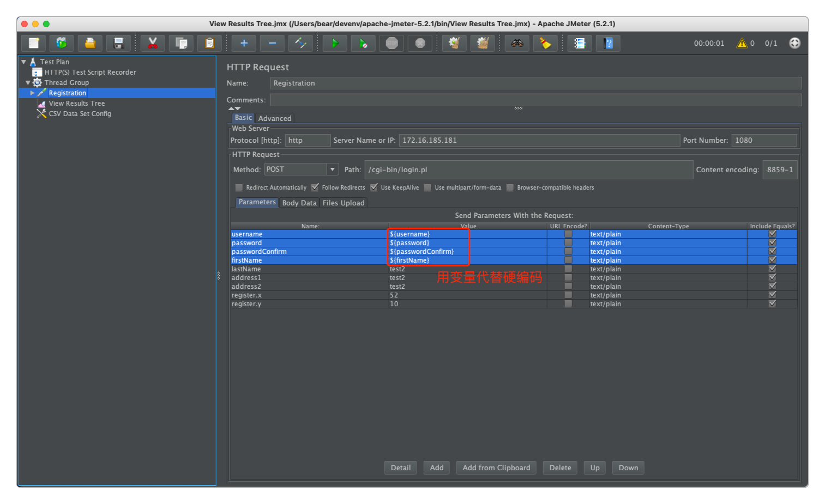The width and height of the screenshot is (825, 504).
Task: Click the Toggle enable/disable toolbar icon
Action: (300, 43)
